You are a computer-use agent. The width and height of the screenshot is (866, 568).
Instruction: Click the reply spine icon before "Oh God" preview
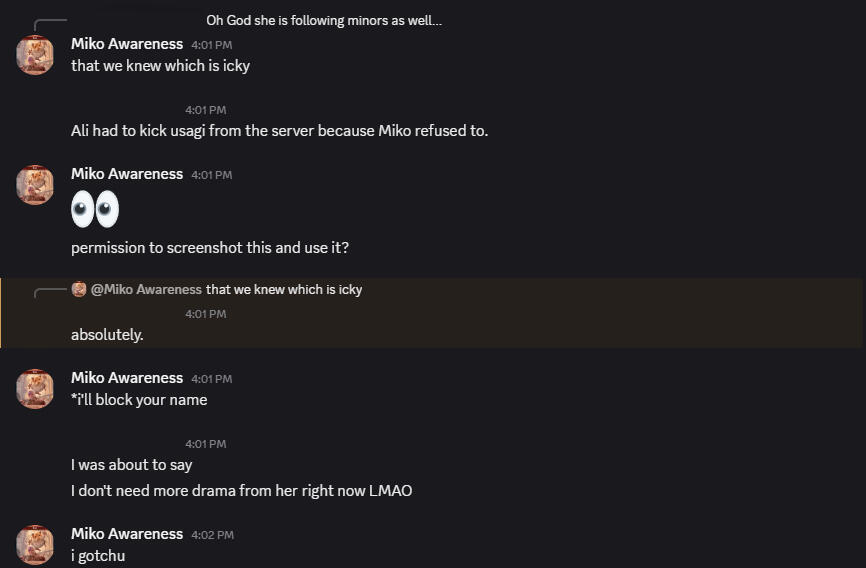49,24
